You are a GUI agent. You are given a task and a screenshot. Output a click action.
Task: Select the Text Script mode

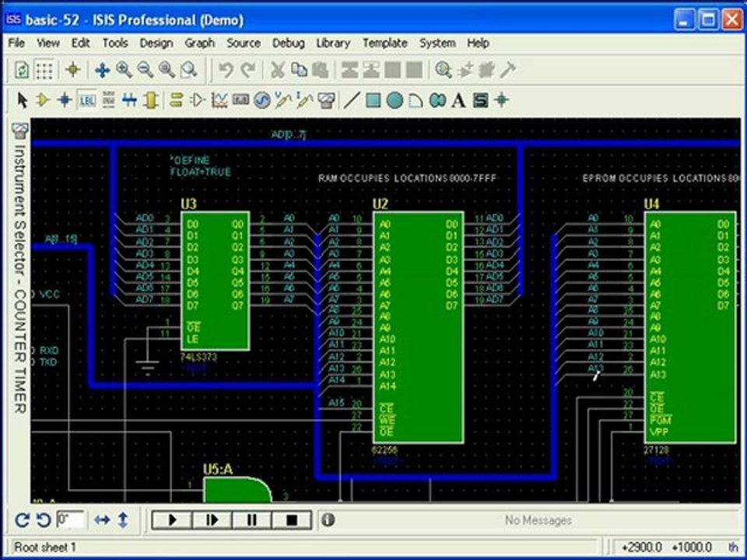click(x=108, y=100)
